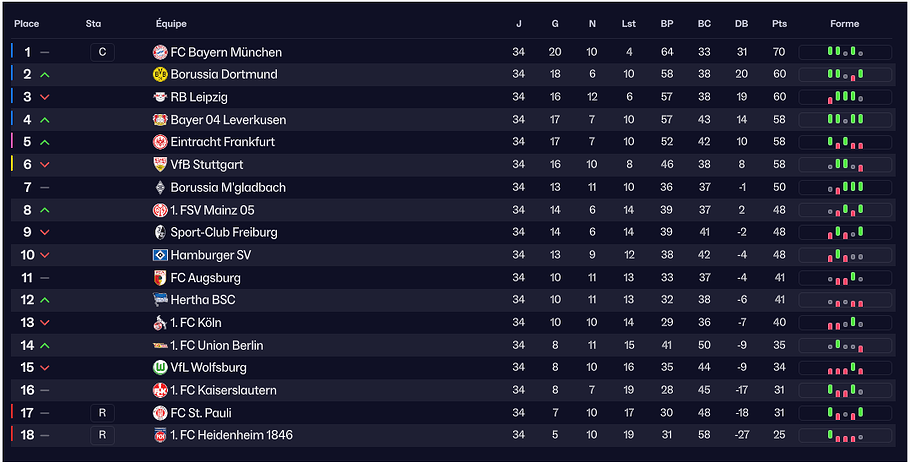Sort standings by the Équipe column
Viewport: 910px width, 462px height.
[171, 24]
